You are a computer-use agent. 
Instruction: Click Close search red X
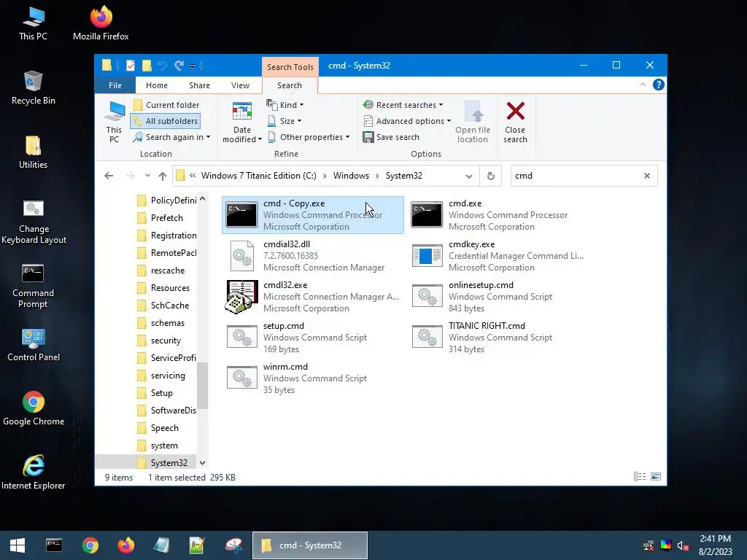point(516,122)
